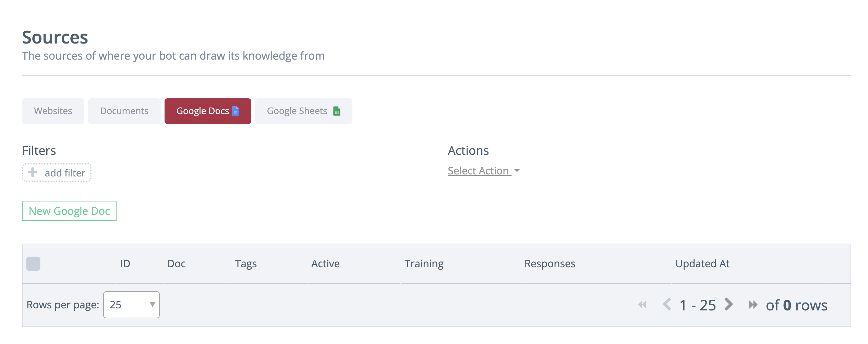Image resolution: width=868 pixels, height=344 pixels.
Task: Open the Select Action dropdown
Action: [x=483, y=171]
